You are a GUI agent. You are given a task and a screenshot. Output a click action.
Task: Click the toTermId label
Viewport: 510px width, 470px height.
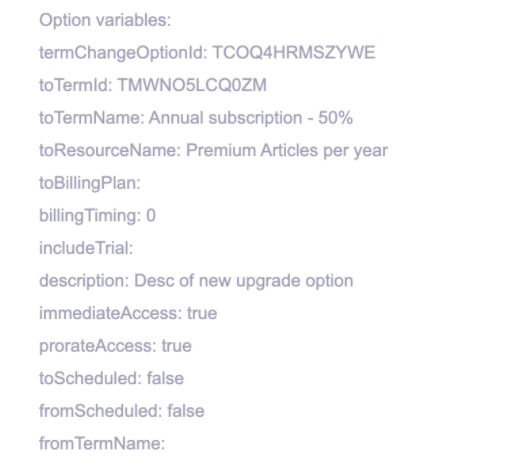(x=76, y=85)
